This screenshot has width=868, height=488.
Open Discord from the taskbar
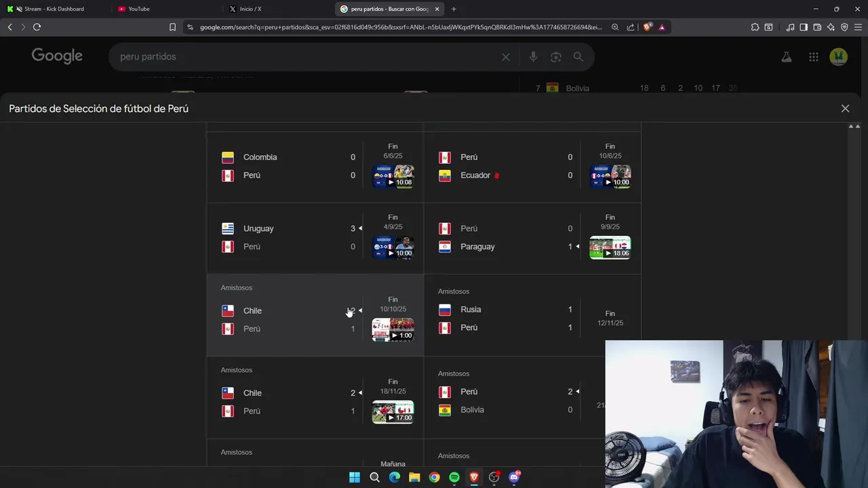coord(514,477)
